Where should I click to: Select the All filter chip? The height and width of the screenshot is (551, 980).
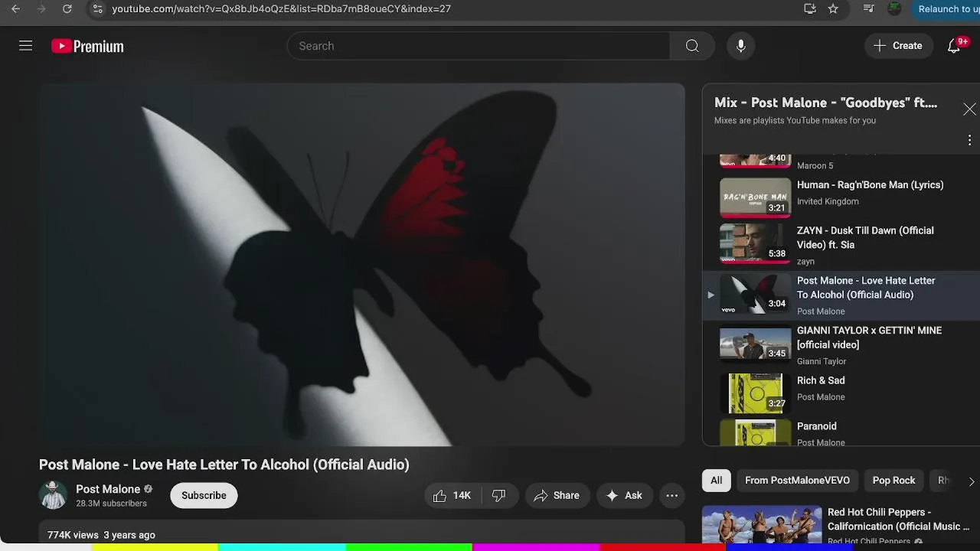[716, 481]
